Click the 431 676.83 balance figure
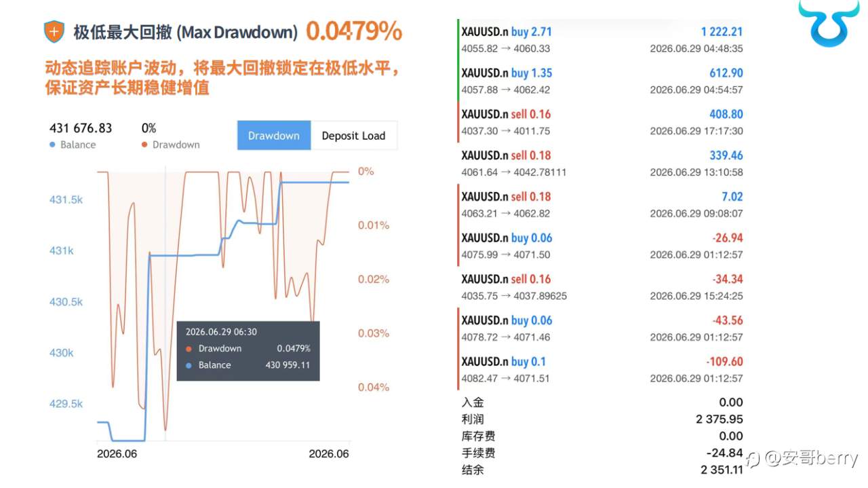This screenshot has width=868, height=488. [x=81, y=128]
